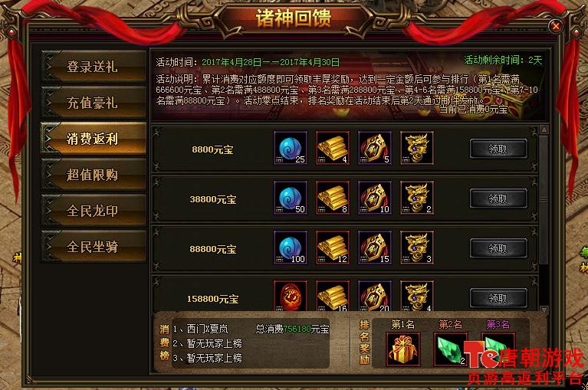Select golden dragon seal in 8800元宝 row
This screenshot has width=588, height=390.
tap(416, 148)
